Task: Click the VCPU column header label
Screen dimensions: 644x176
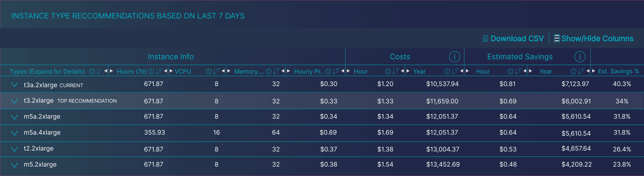Action: click(183, 71)
